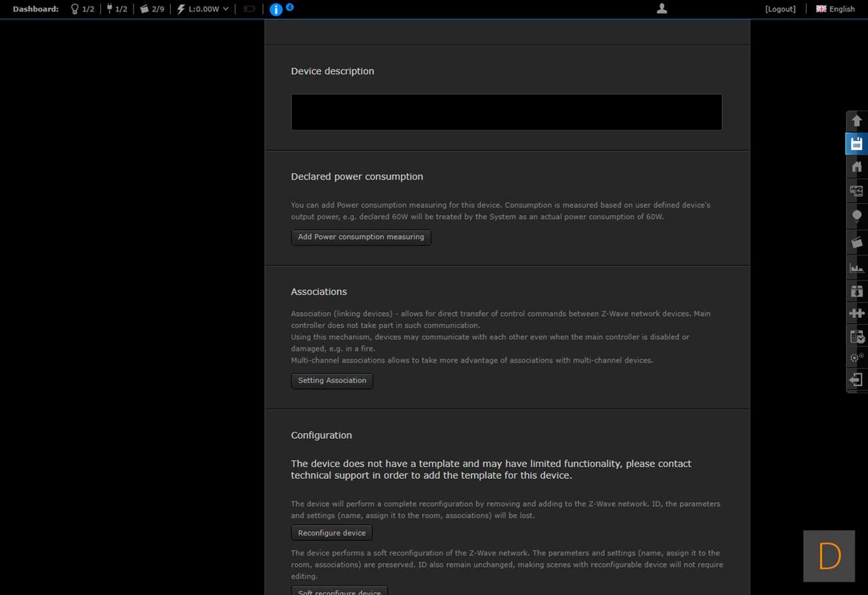Screen dimensions: 868x595
Task: Focus the Device description text box
Action: pyautogui.click(x=507, y=112)
